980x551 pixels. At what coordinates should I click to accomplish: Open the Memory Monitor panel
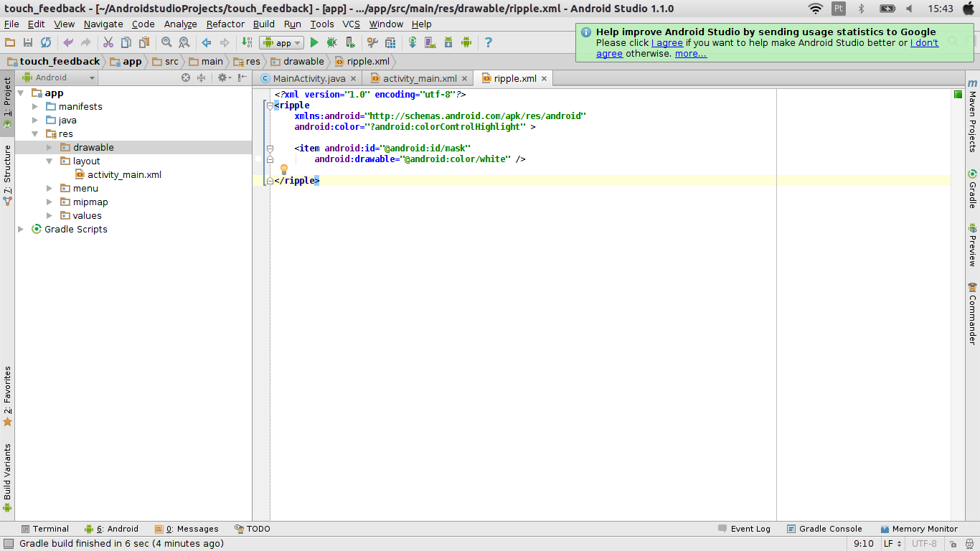pyautogui.click(x=920, y=529)
